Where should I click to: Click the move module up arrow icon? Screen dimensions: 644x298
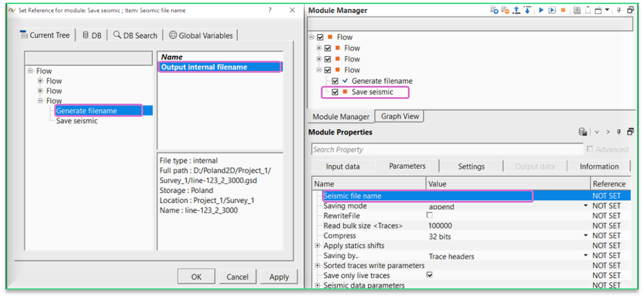[x=516, y=10]
